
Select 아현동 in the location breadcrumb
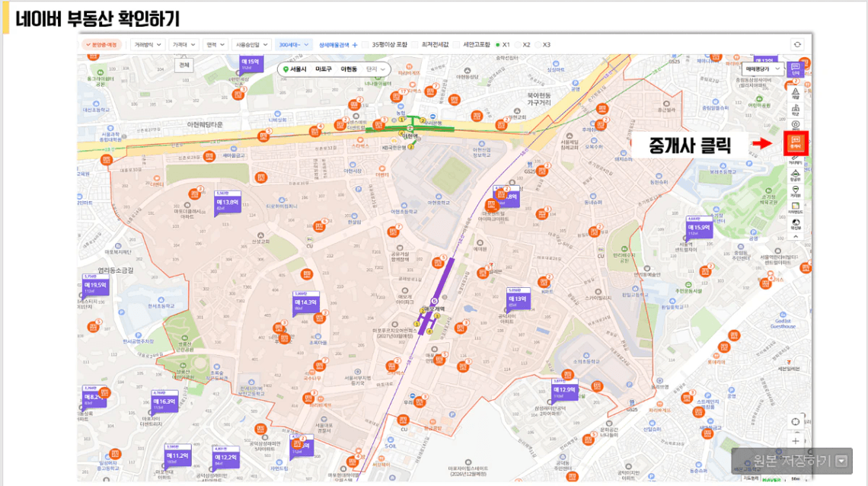(349, 69)
